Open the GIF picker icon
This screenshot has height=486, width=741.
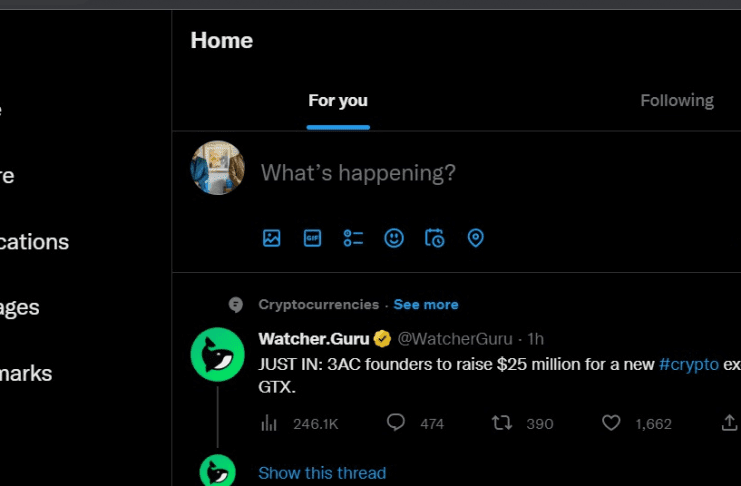313,238
